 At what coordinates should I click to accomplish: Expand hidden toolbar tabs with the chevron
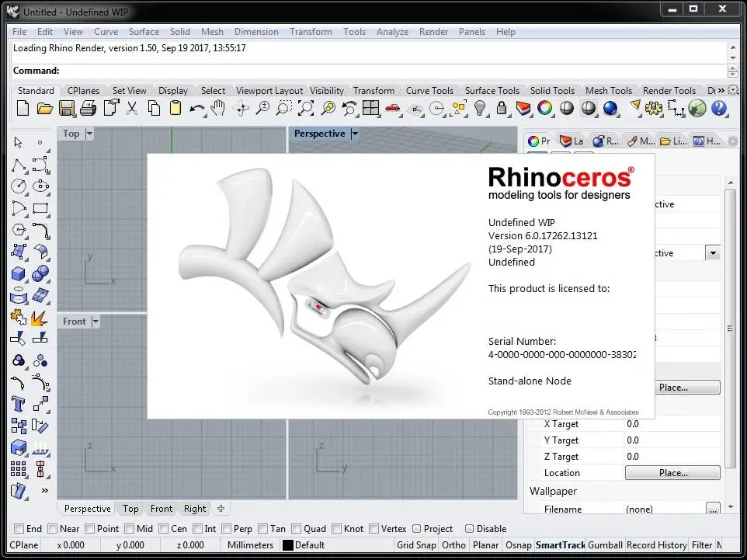(721, 90)
